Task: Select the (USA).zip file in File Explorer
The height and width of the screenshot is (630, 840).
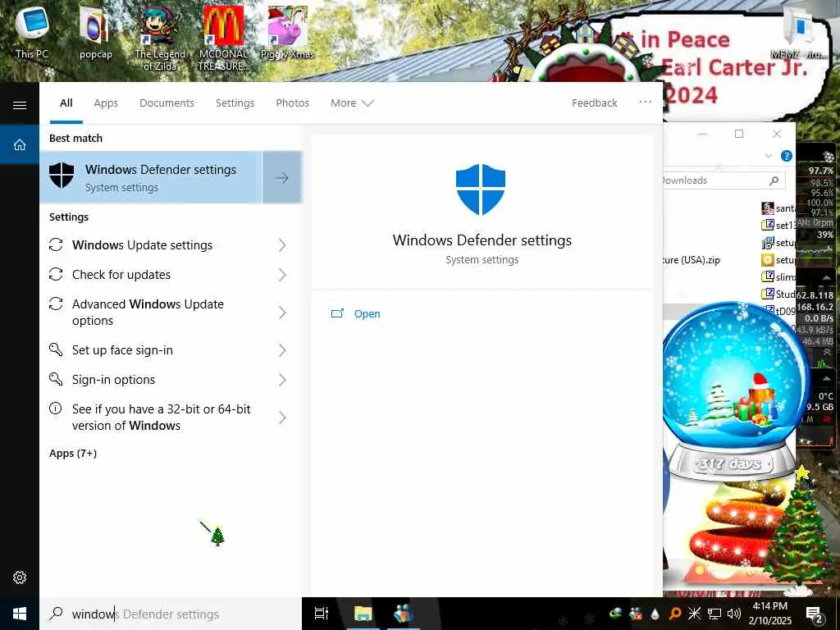Action: click(x=692, y=260)
